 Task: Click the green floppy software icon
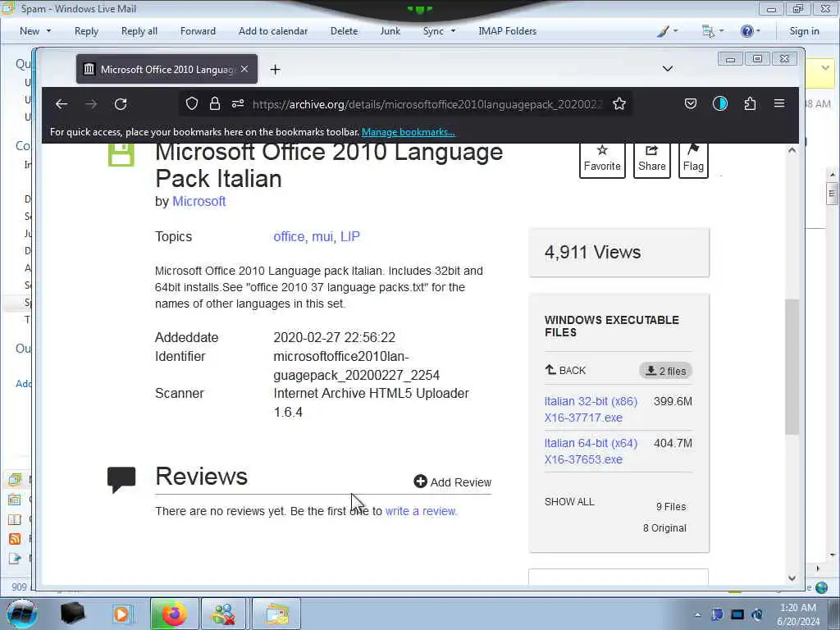(121, 155)
